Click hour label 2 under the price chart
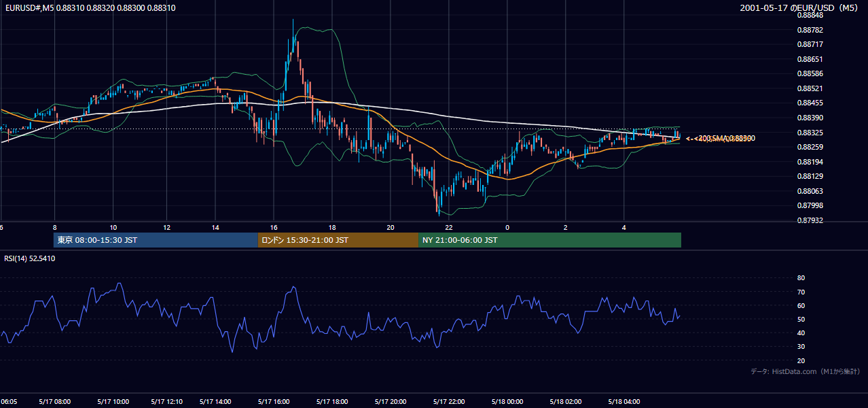The width and height of the screenshot is (868, 408). coord(566,227)
